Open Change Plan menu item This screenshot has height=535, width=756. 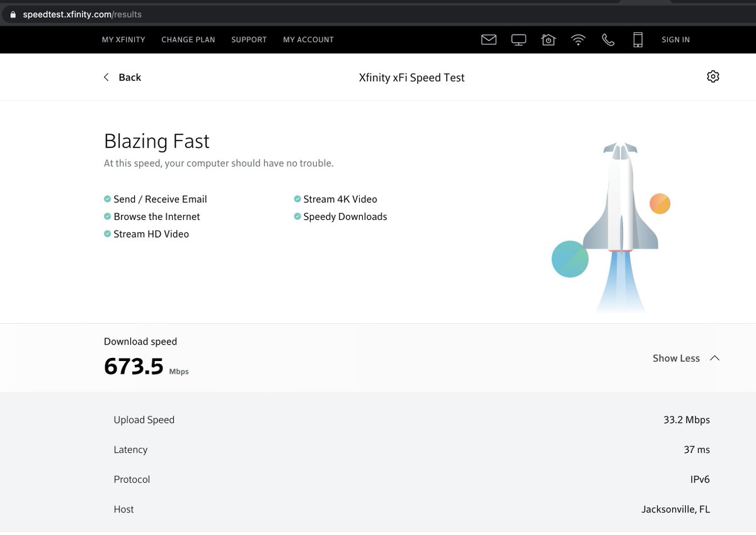pyautogui.click(x=188, y=40)
